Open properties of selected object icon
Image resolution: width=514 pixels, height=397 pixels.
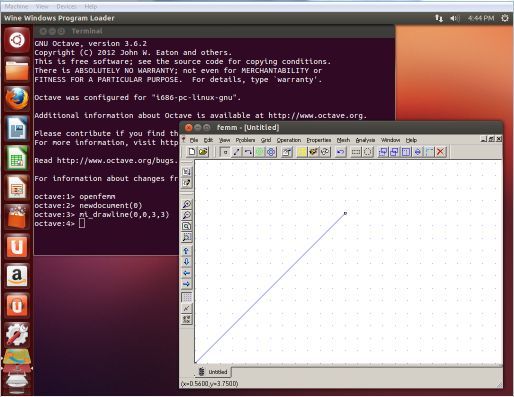pyautogui.click(x=287, y=152)
